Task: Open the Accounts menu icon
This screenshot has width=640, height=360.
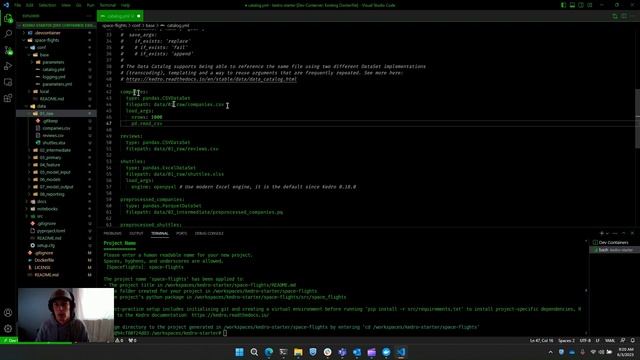Action: tap(8, 313)
